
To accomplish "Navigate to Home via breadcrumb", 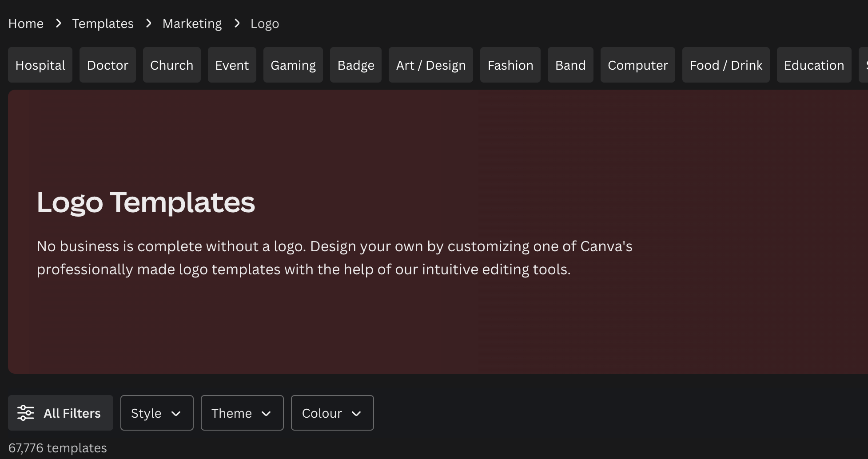I will 26,23.
